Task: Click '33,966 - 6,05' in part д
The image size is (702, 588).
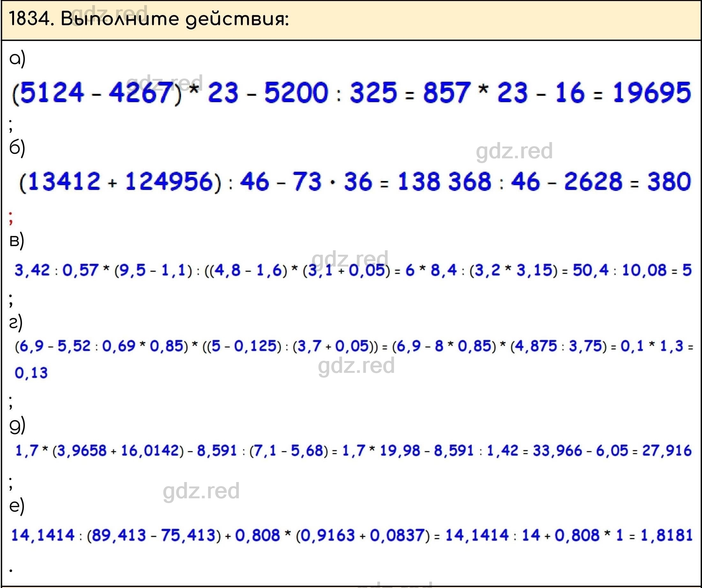Action: click(x=580, y=451)
